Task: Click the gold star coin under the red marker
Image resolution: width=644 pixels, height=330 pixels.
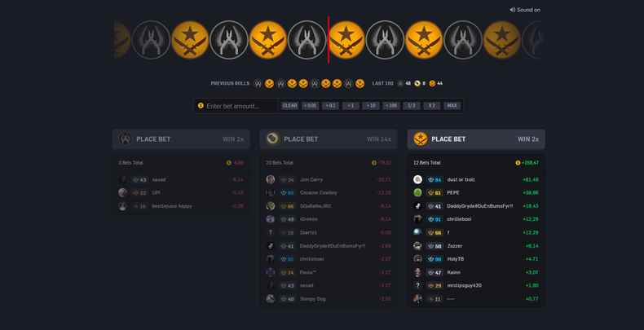Action: (x=346, y=40)
